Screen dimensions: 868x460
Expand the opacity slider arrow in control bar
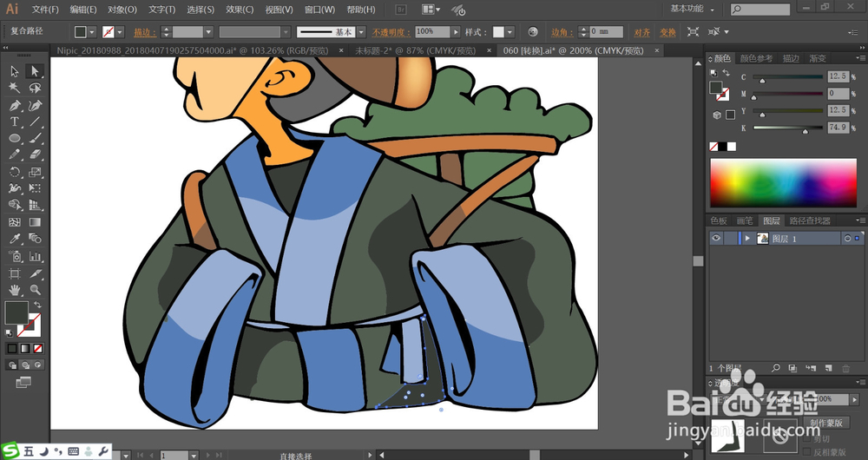pyautogui.click(x=456, y=32)
